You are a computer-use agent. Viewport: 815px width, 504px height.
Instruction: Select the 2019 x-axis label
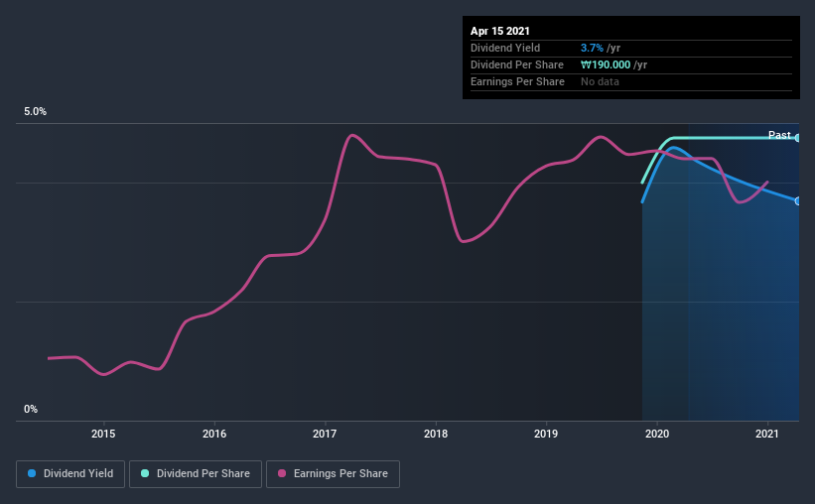click(546, 434)
